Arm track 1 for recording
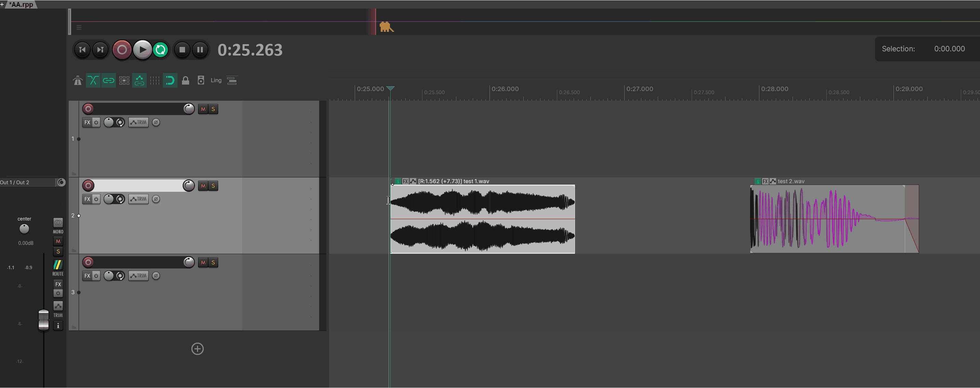 click(88, 109)
